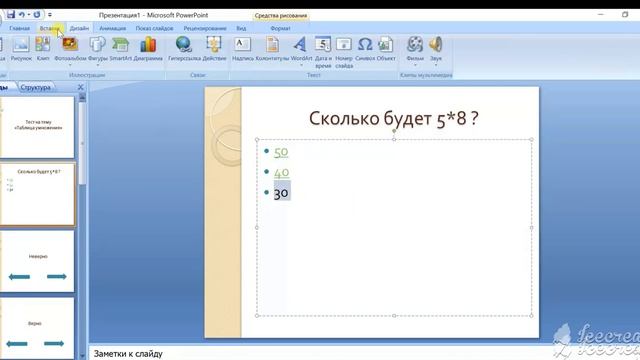Click the WordArt icon

301,44
